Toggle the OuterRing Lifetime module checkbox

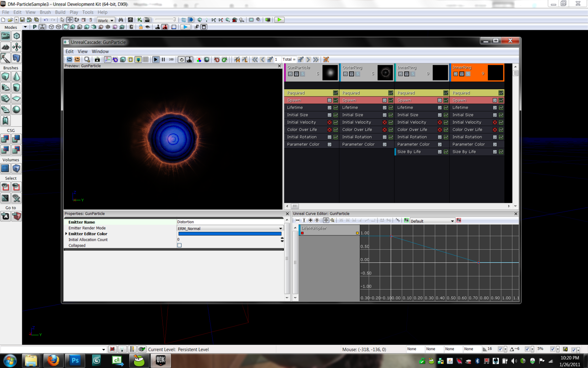point(384,108)
